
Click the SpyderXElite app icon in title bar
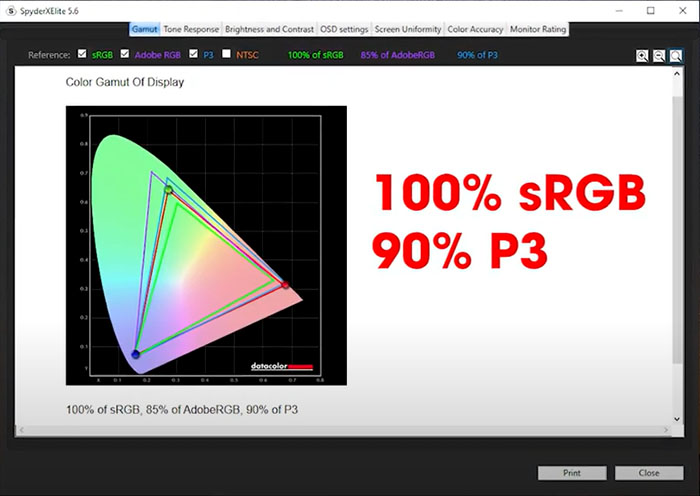pos(11,11)
